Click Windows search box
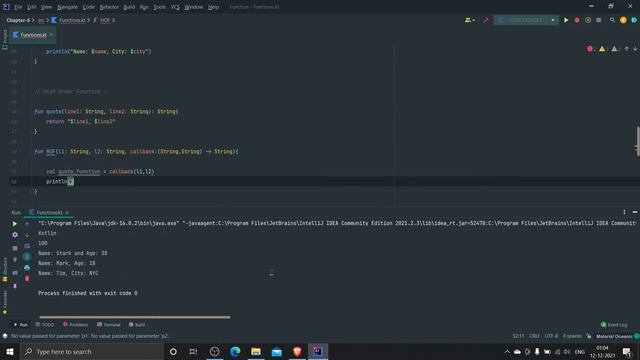The width and height of the screenshot is (640, 360). click(x=92, y=351)
